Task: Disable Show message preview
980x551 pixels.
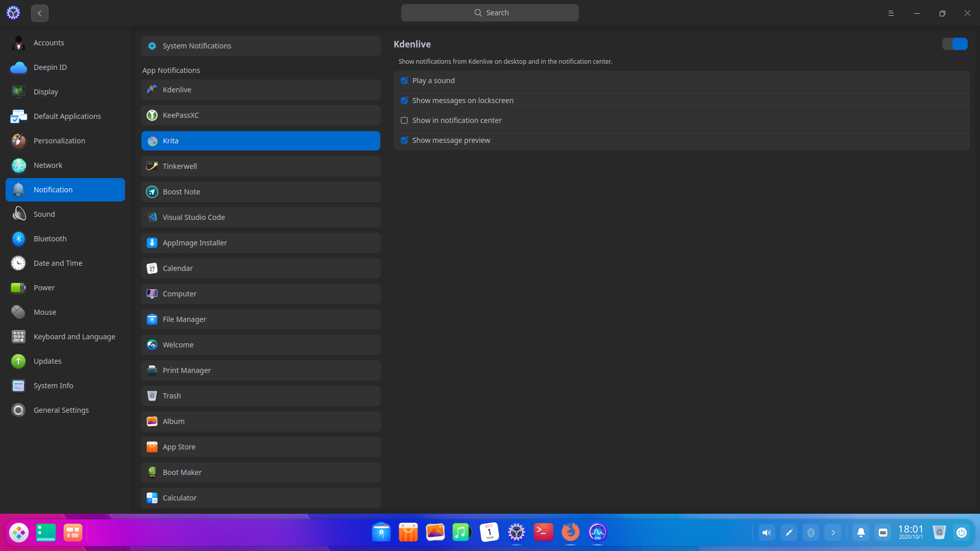Action: coord(405,140)
